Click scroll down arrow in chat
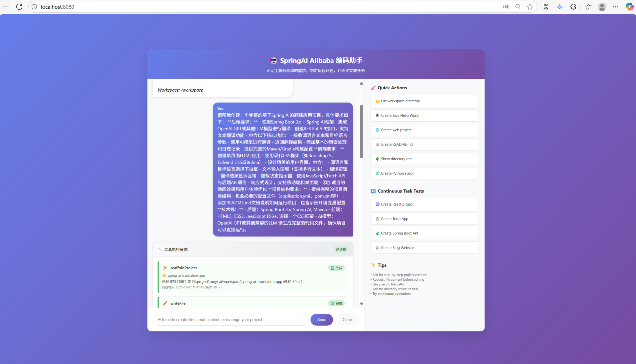 coord(361,304)
